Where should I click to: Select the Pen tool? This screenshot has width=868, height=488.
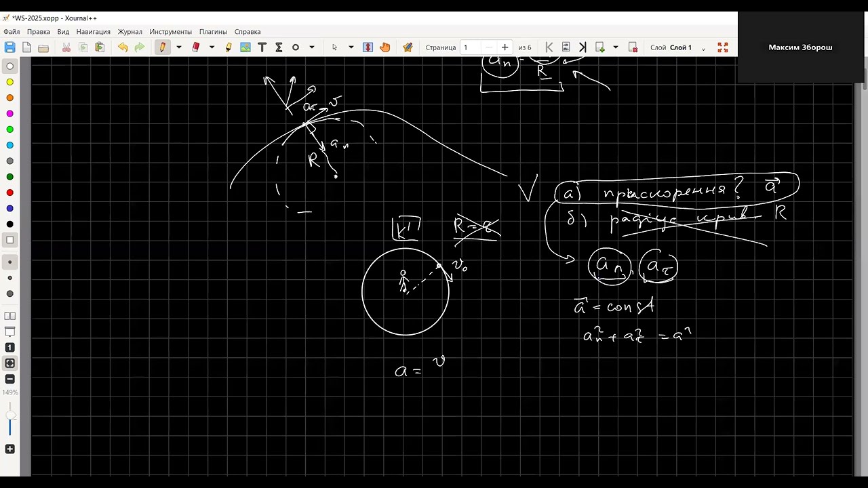[162, 47]
